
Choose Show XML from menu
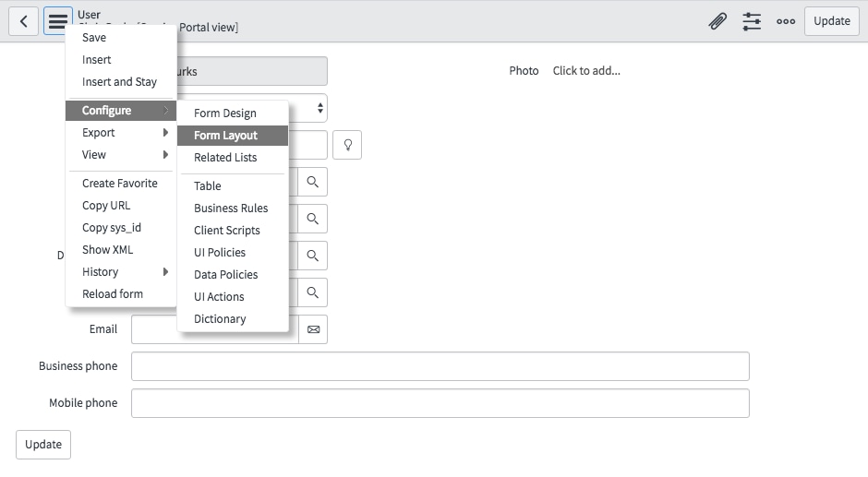coord(121,249)
